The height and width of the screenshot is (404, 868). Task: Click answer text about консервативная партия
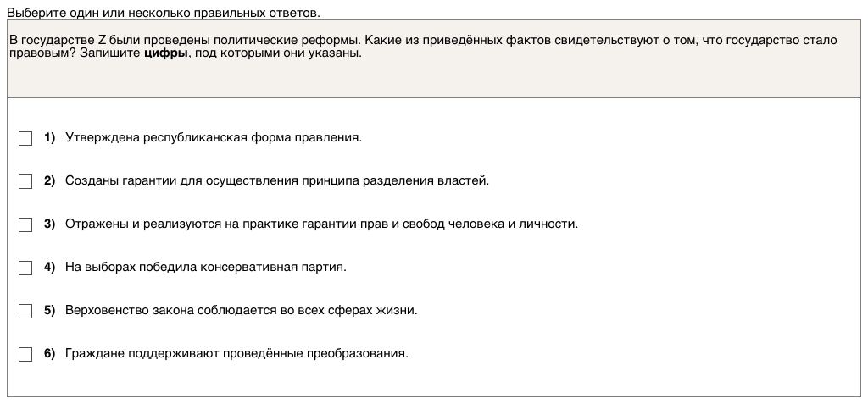[x=206, y=267]
